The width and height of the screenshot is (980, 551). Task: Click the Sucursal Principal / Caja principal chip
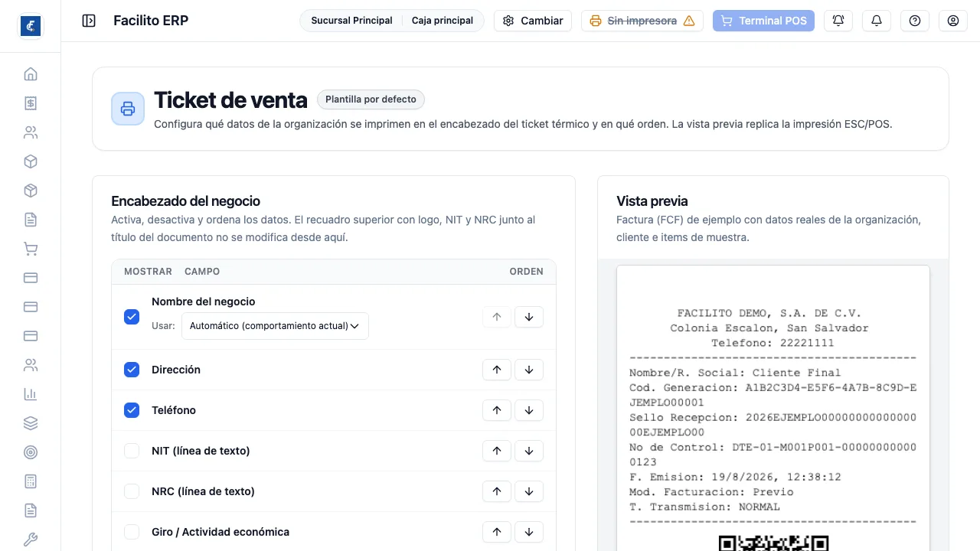click(x=392, y=21)
